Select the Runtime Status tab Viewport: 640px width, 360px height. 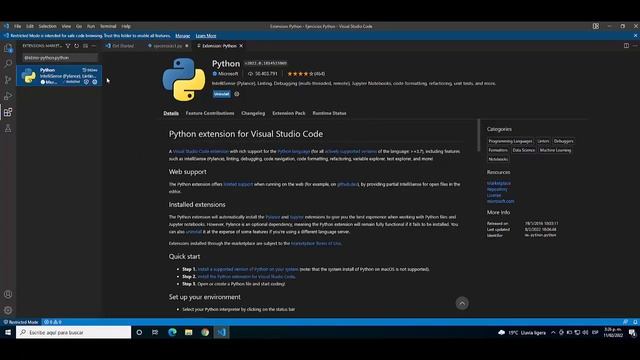329,113
